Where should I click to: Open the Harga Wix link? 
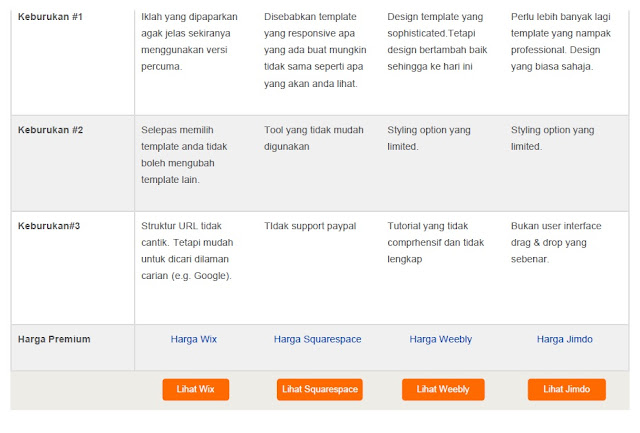(x=193, y=339)
